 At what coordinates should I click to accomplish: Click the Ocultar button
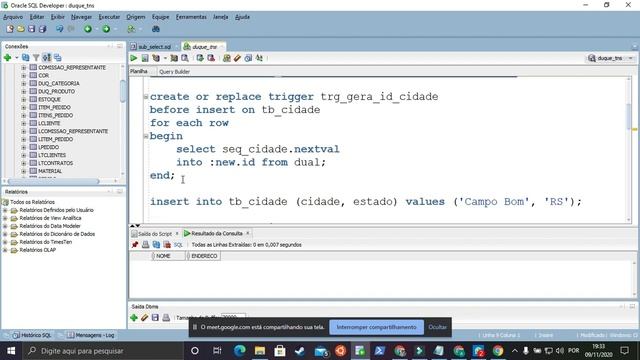[x=438, y=327]
